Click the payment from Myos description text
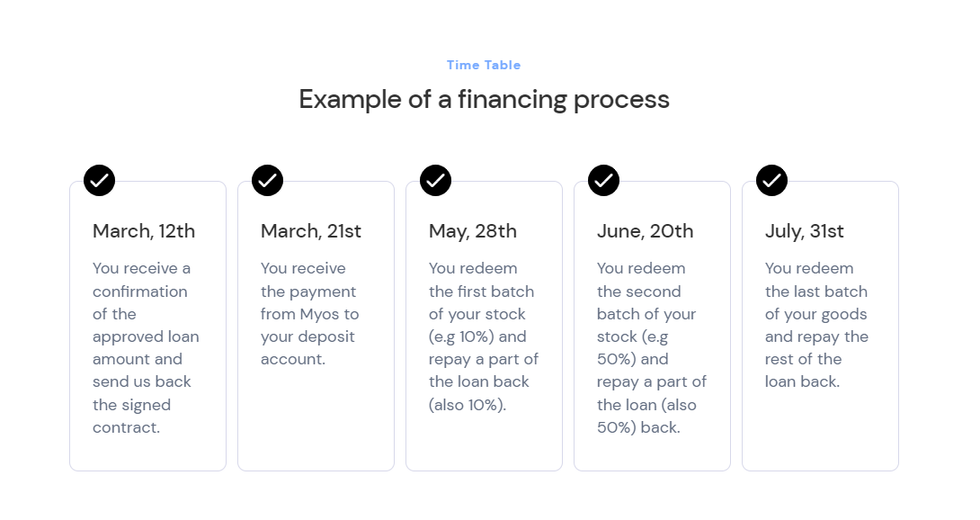 pos(309,314)
